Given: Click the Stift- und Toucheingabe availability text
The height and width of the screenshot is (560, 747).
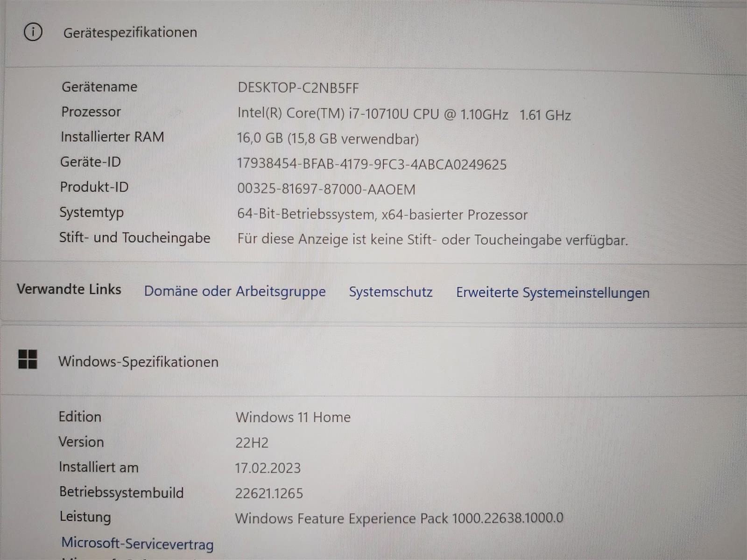Looking at the screenshot, I should [432, 240].
